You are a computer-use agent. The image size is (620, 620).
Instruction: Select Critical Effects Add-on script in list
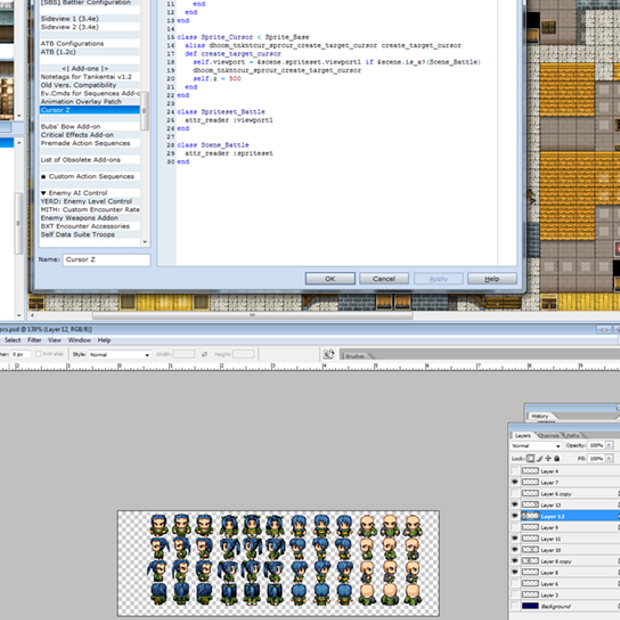77,135
